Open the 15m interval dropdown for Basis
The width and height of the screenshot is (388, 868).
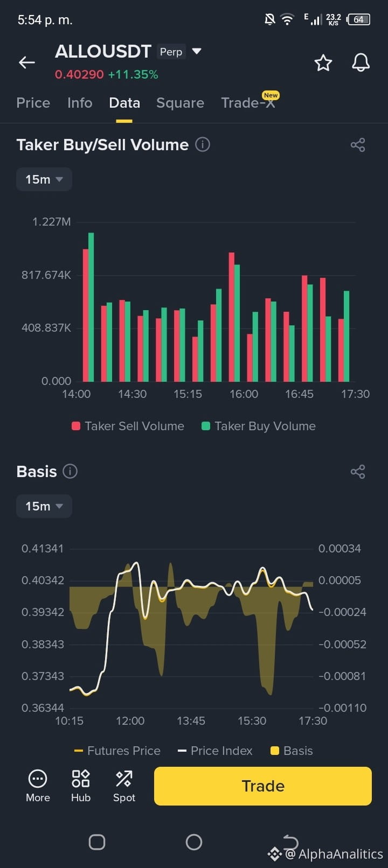coord(44,506)
